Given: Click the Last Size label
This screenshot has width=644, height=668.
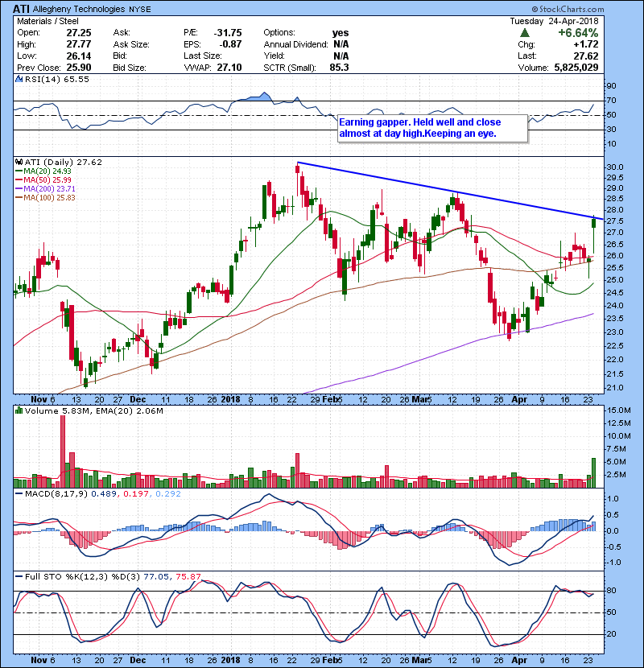Looking at the screenshot, I should (202, 56).
